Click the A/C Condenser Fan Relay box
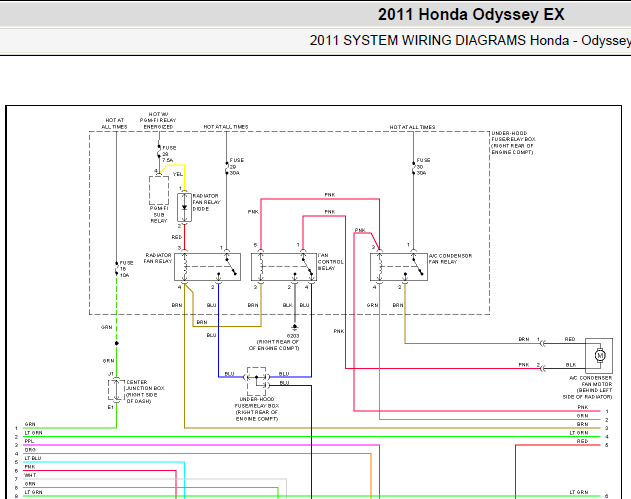This screenshot has width=631, height=499. point(399,267)
